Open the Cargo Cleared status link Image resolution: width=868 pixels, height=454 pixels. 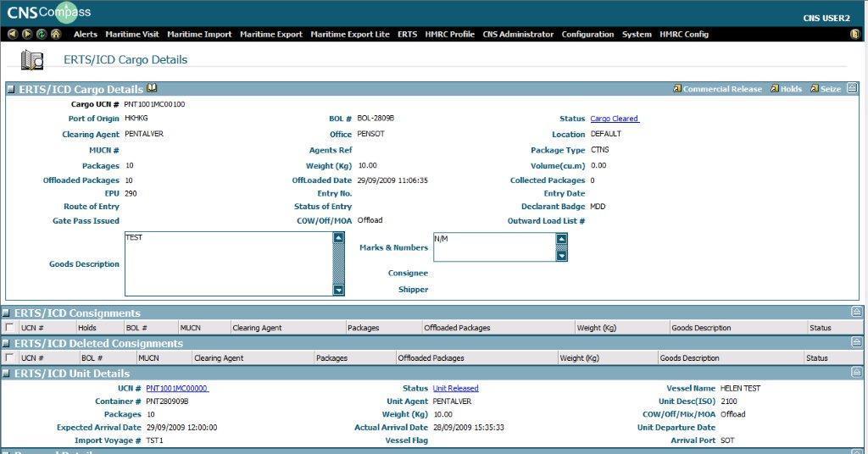coord(615,119)
